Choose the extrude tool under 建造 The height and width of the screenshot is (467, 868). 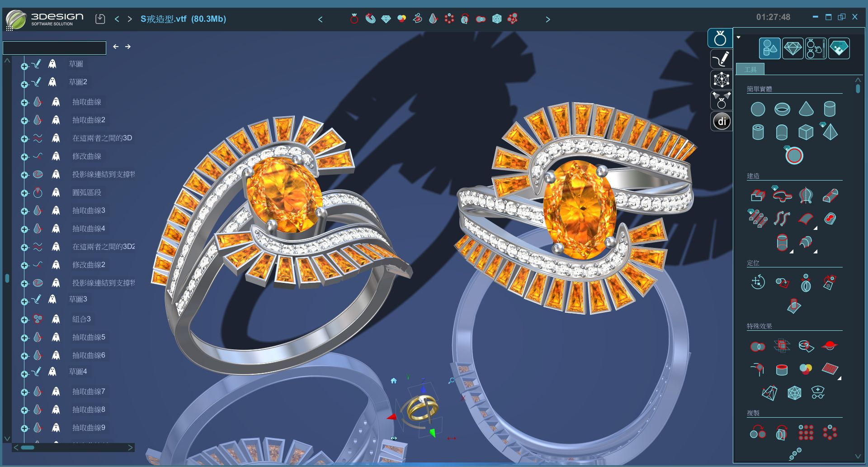tap(758, 195)
